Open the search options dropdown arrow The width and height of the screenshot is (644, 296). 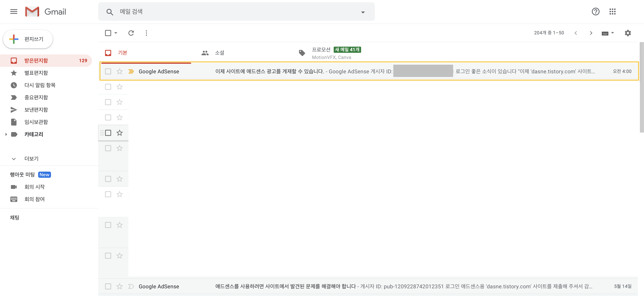pos(363,12)
